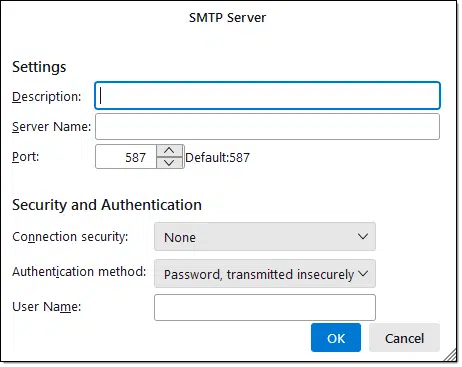Image resolution: width=462 pixels, height=367 pixels.
Task: Click the User Name input field
Action: click(x=265, y=307)
